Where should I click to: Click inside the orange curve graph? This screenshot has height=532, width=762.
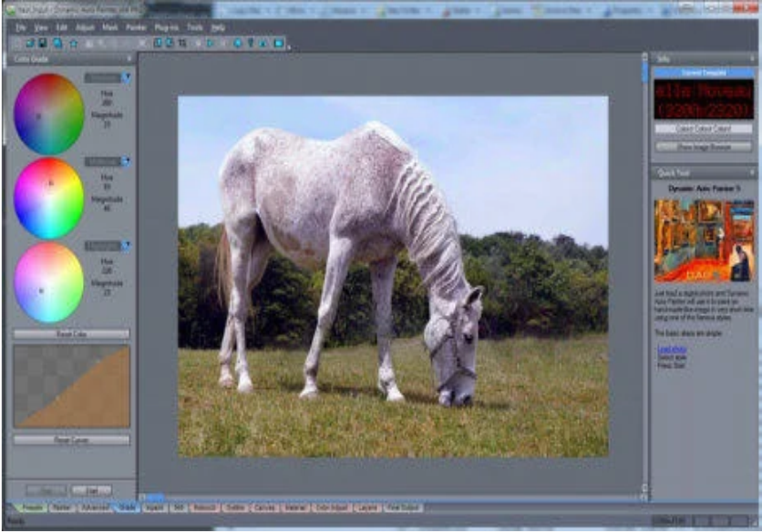(71, 386)
